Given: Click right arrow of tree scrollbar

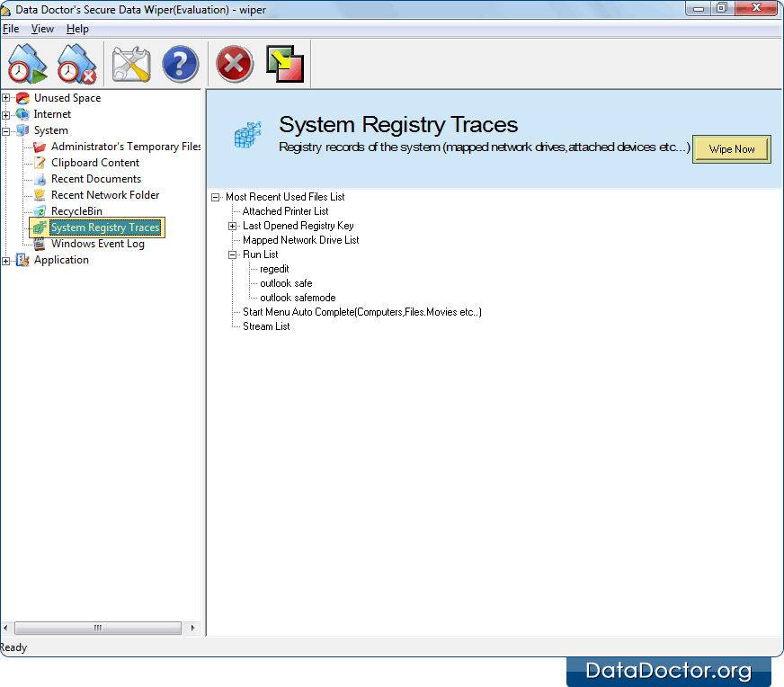Looking at the screenshot, I should (193, 628).
